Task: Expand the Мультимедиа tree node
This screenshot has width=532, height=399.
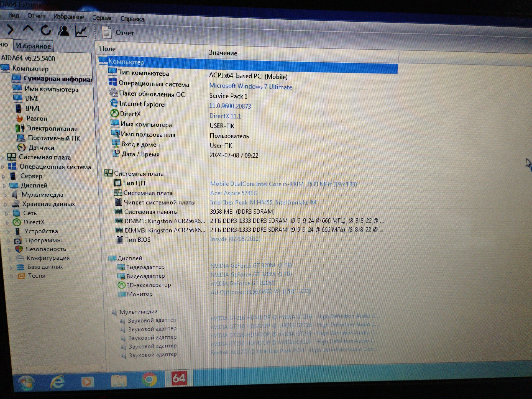Action: pyautogui.click(x=5, y=195)
